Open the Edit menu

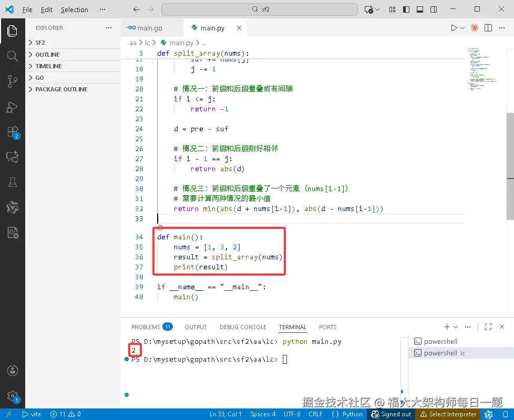(x=47, y=9)
